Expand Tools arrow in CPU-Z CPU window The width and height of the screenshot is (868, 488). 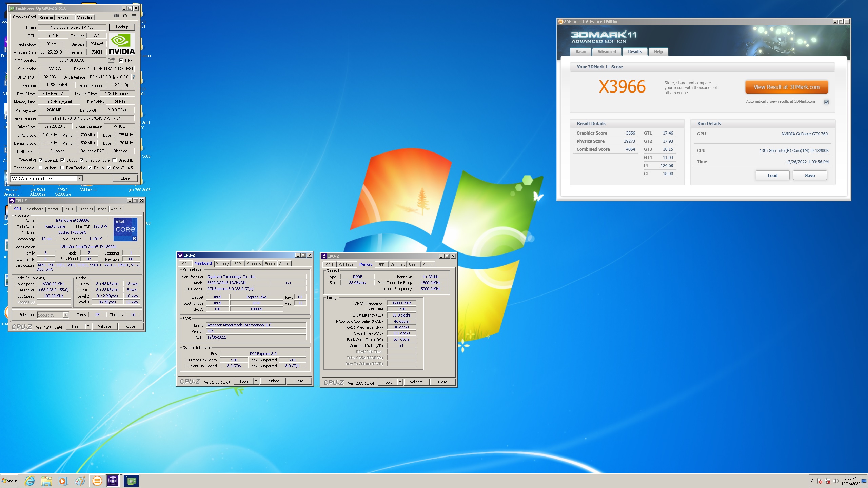point(88,326)
